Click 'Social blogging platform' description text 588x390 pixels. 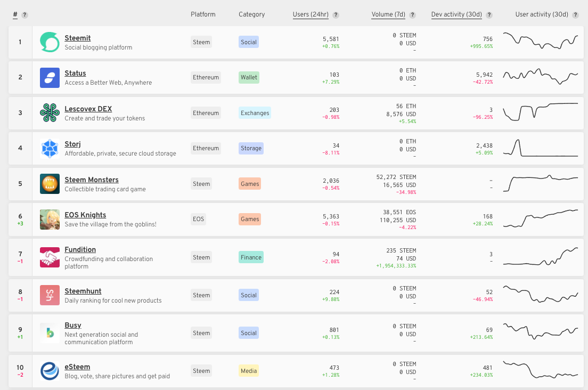pyautogui.click(x=98, y=47)
